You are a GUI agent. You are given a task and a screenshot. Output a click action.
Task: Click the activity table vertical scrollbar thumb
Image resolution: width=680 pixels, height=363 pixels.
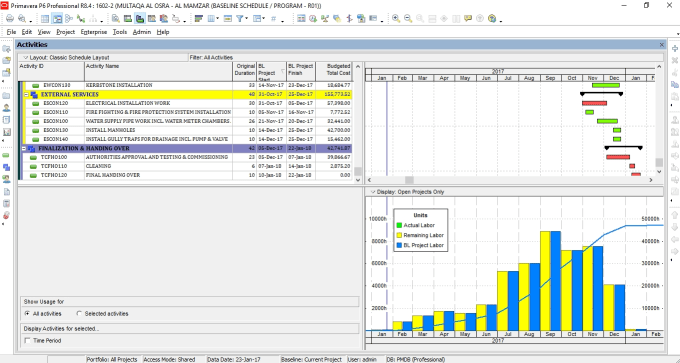pos(358,171)
